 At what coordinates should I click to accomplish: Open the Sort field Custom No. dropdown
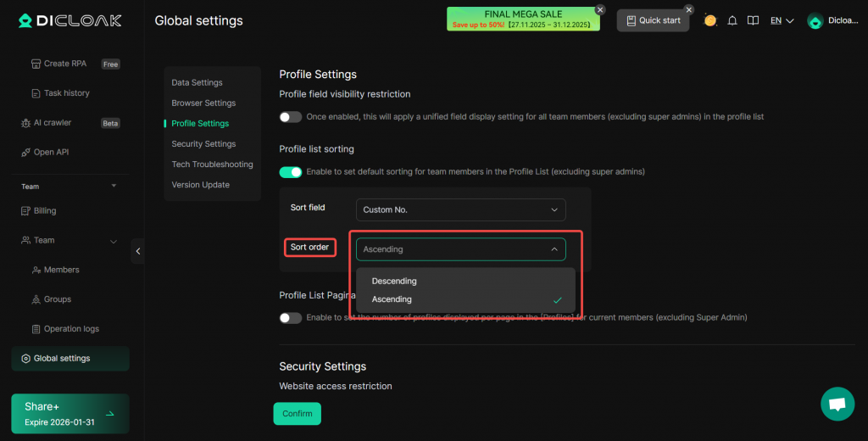point(460,209)
